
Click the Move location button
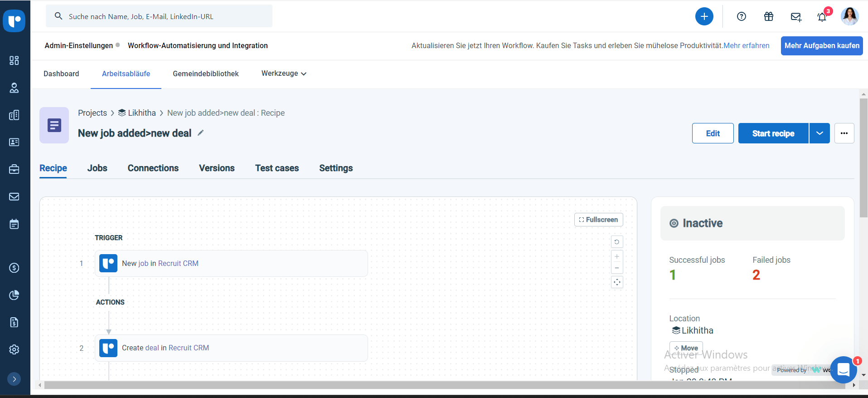(686, 348)
